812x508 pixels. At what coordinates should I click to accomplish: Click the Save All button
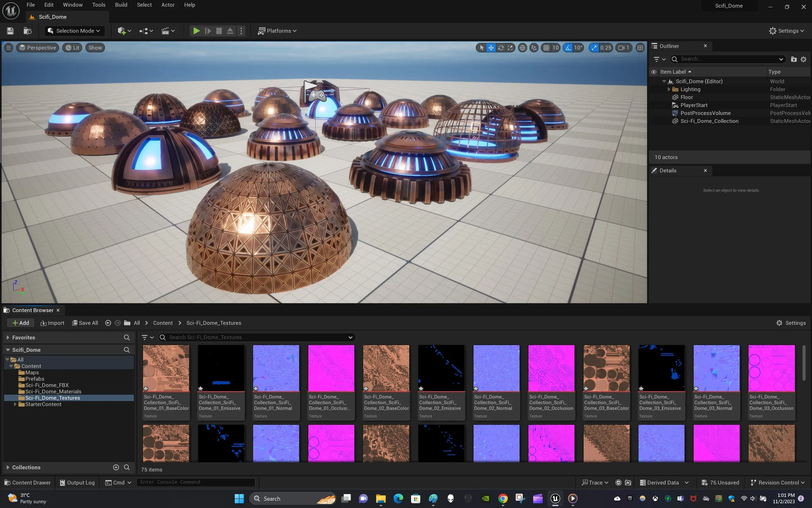85,323
